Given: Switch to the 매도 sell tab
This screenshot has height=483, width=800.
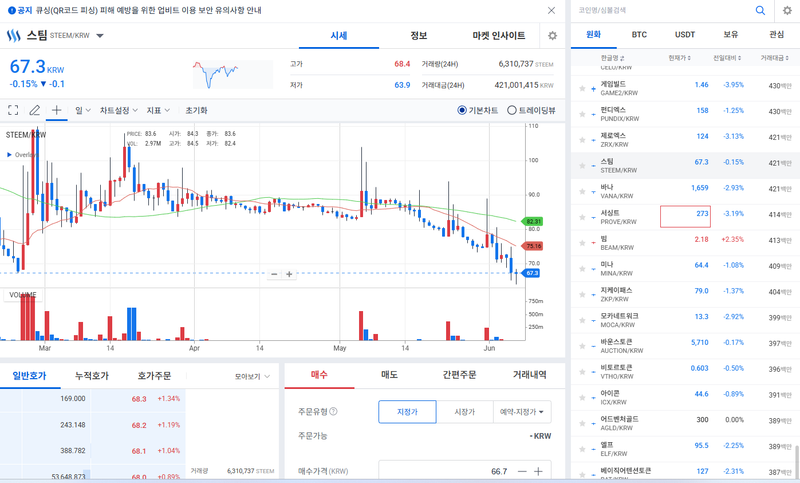Looking at the screenshot, I should pyautogui.click(x=389, y=375).
